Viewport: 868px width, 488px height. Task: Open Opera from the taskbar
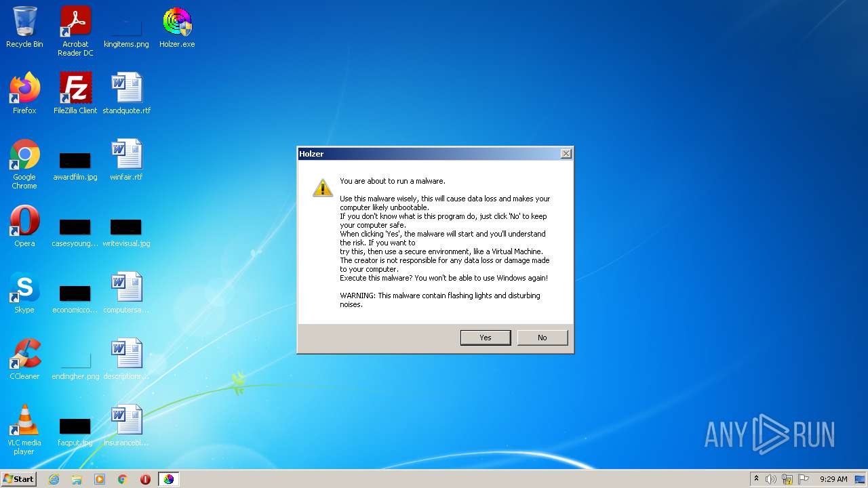click(145, 479)
